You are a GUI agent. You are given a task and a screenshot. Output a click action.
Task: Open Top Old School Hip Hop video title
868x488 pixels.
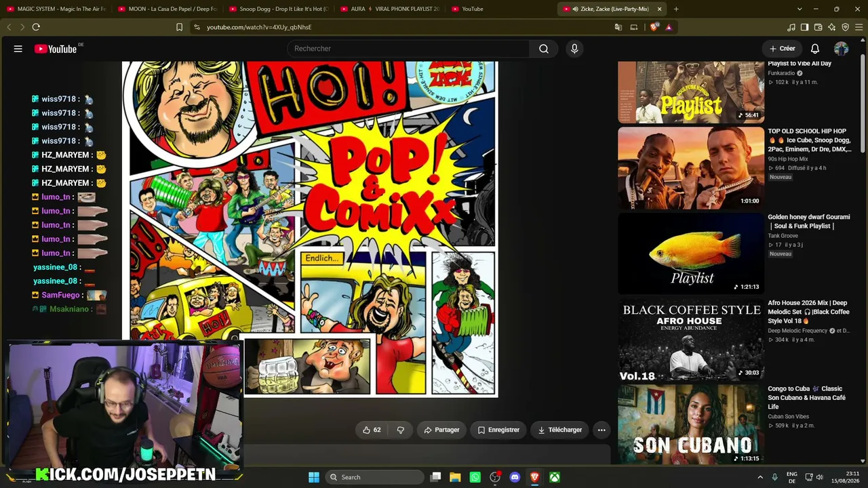point(810,140)
